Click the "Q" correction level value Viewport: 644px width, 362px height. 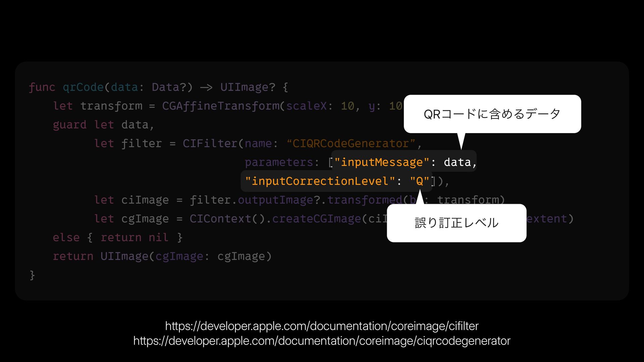[420, 181]
